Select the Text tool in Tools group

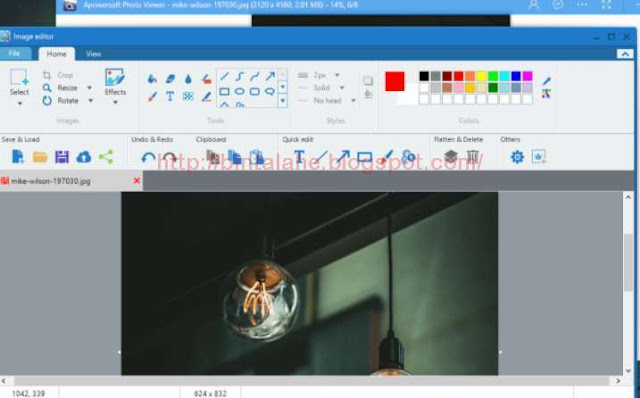pos(170,96)
